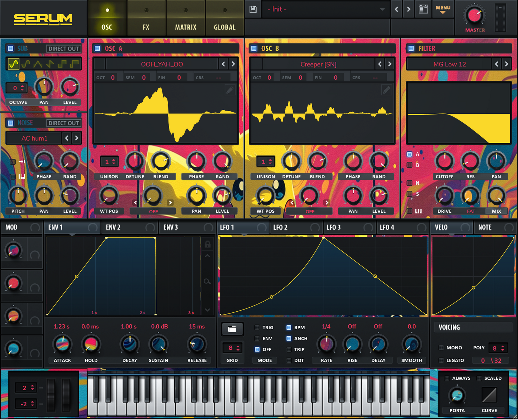Switch to the FX tab
The image size is (518, 420).
(x=146, y=18)
